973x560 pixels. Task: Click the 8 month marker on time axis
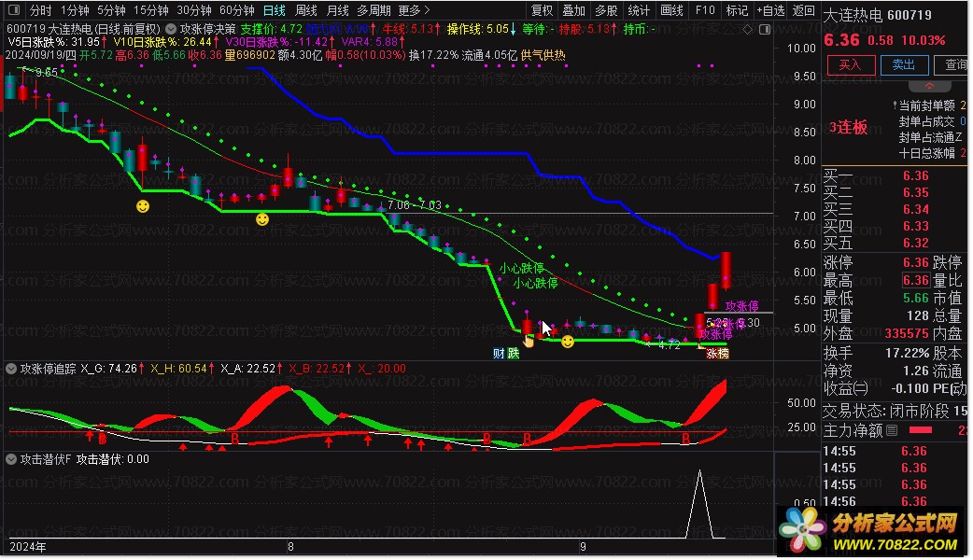290,546
